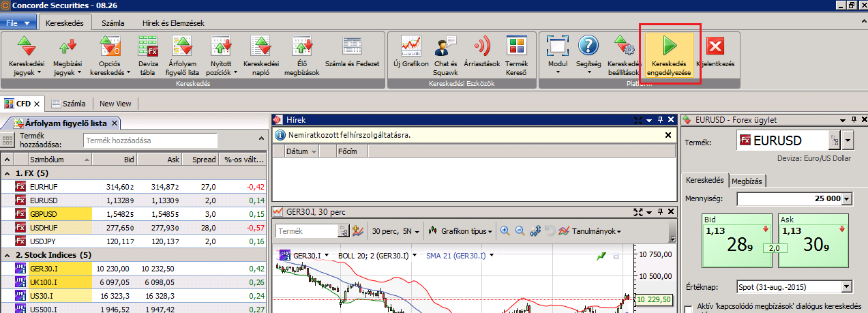
Task: Open Értéknap Spot date dropdown
Action: tap(847, 287)
